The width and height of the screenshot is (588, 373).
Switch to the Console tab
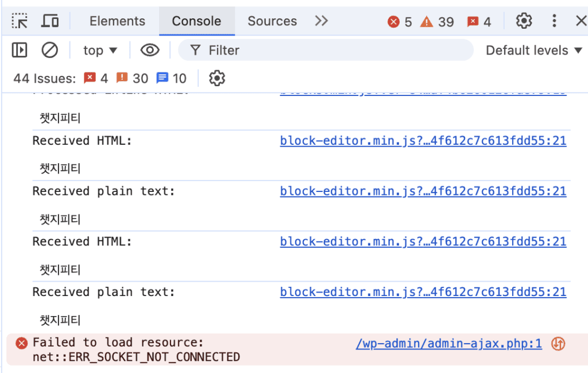click(x=196, y=21)
